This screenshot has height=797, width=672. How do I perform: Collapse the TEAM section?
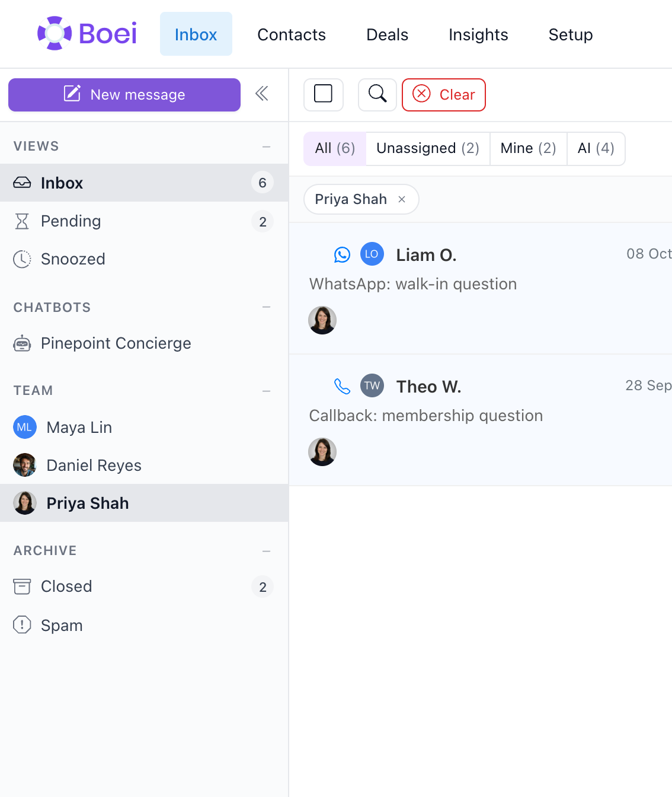[x=267, y=391]
